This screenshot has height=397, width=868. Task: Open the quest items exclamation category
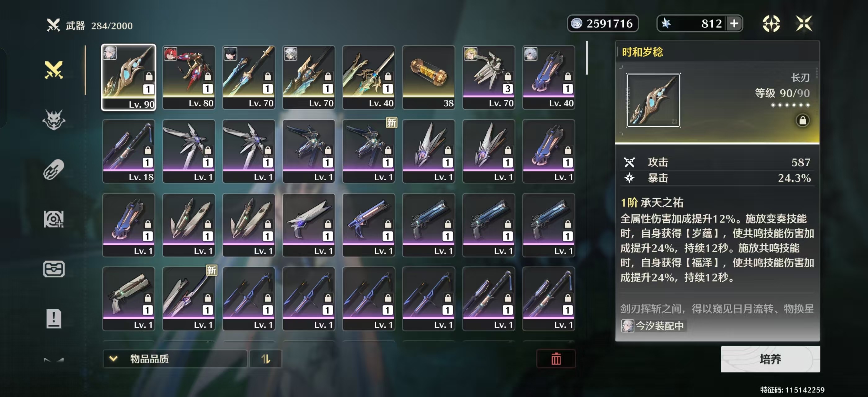(x=54, y=318)
